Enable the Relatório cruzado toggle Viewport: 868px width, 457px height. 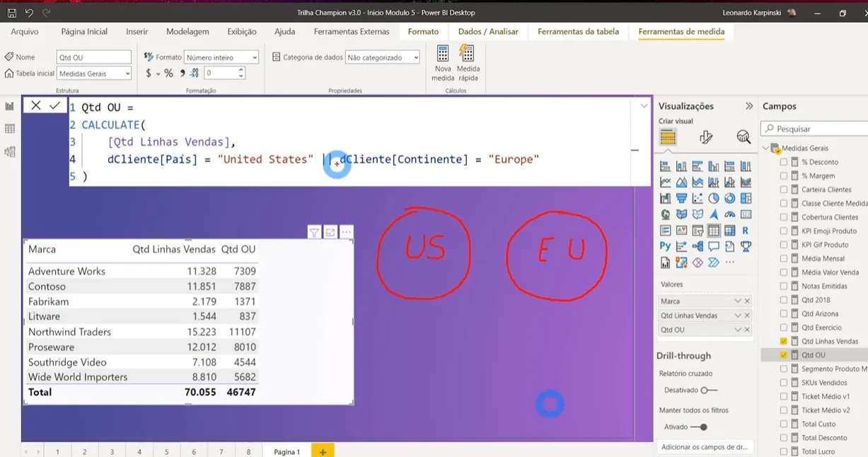click(708, 391)
